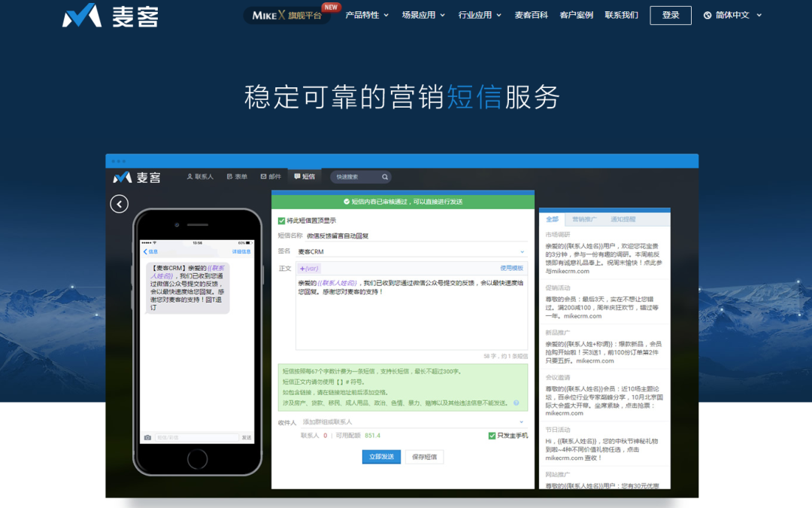This screenshot has height=508, width=812.
Task: Open the 收件人 recipient dropdown
Action: click(x=414, y=422)
